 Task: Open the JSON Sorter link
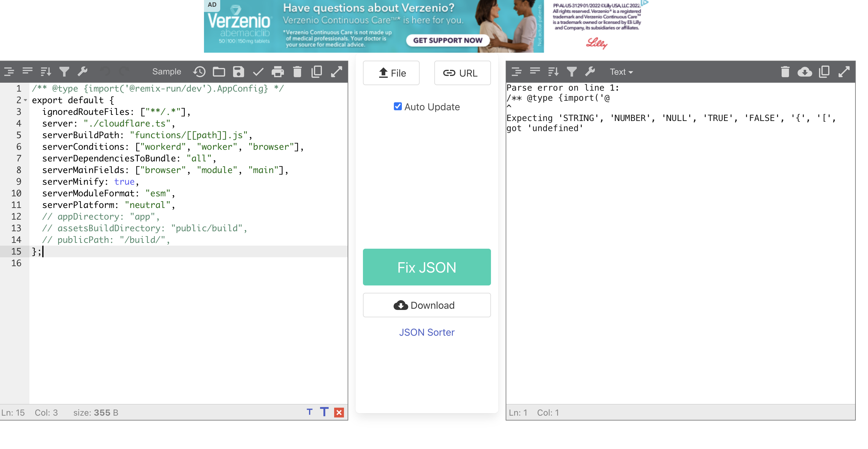coord(427,332)
